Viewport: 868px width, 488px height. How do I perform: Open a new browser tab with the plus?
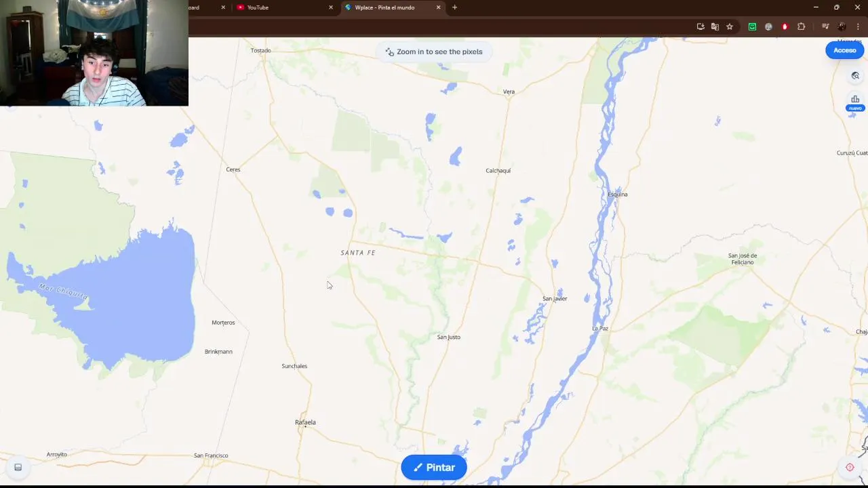point(454,7)
